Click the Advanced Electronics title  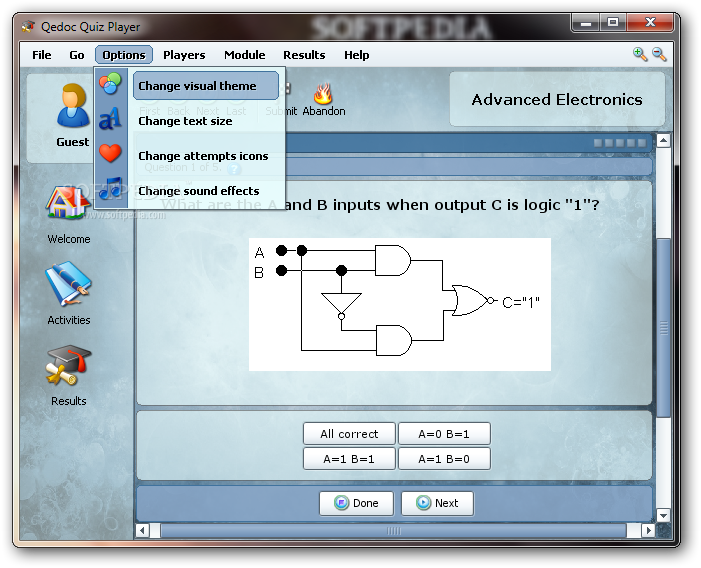(x=557, y=99)
